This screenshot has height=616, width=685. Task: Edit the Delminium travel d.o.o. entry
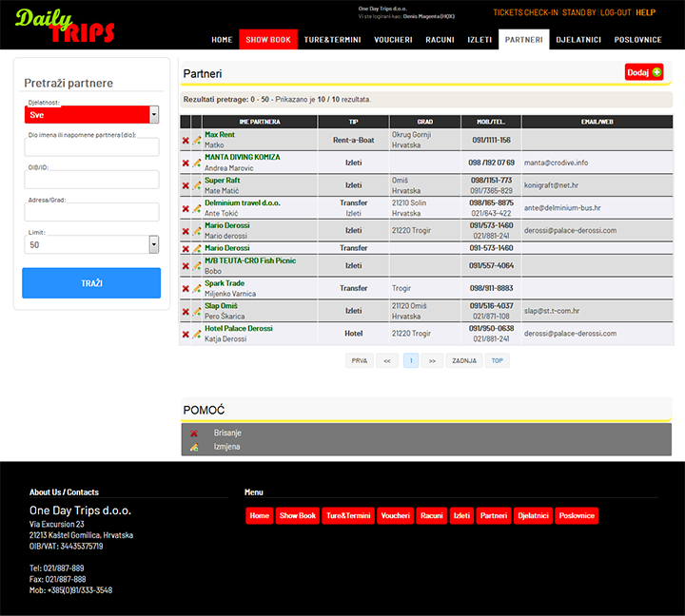(197, 208)
